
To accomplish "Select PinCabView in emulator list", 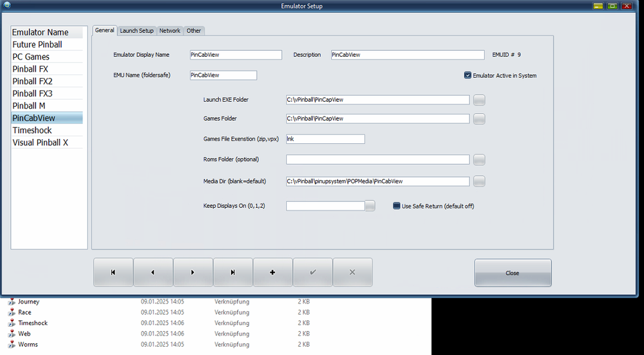I will tap(47, 118).
